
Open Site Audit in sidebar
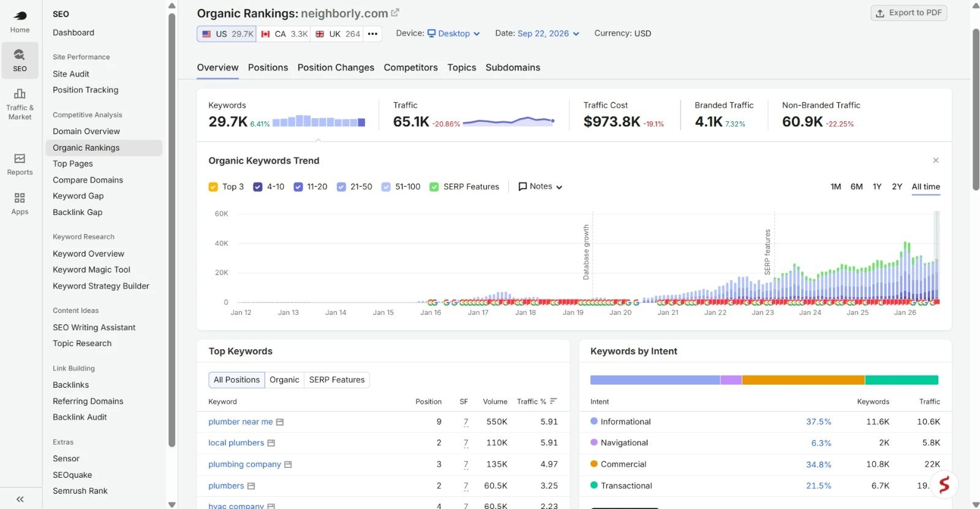[x=71, y=74]
